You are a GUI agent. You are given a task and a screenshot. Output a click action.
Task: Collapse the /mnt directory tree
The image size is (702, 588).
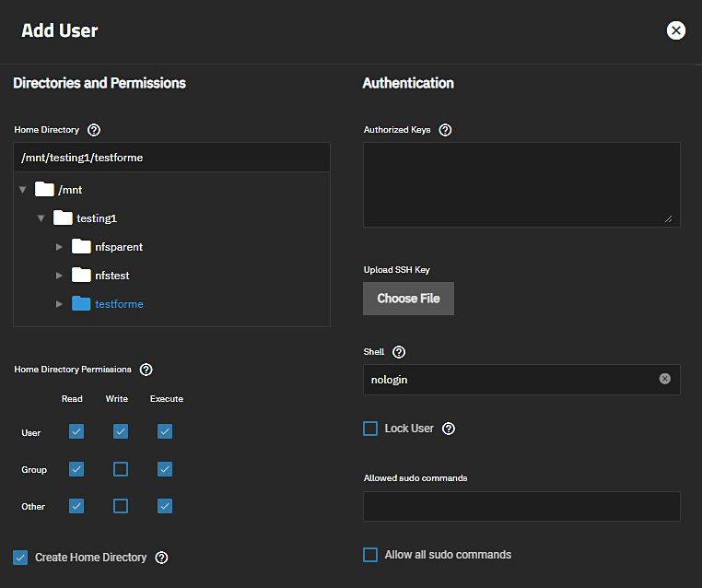(23, 190)
